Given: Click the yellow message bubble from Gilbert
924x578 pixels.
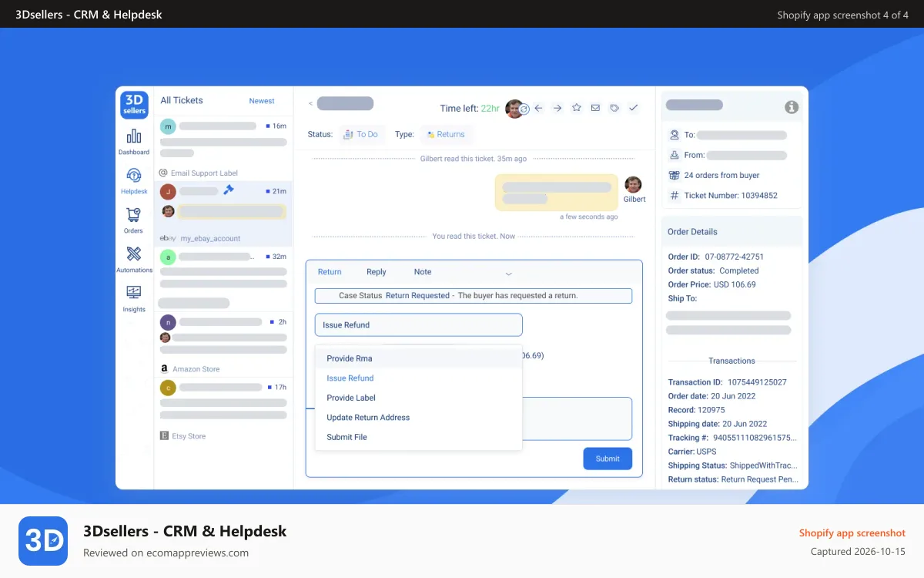Looking at the screenshot, I should (x=556, y=193).
